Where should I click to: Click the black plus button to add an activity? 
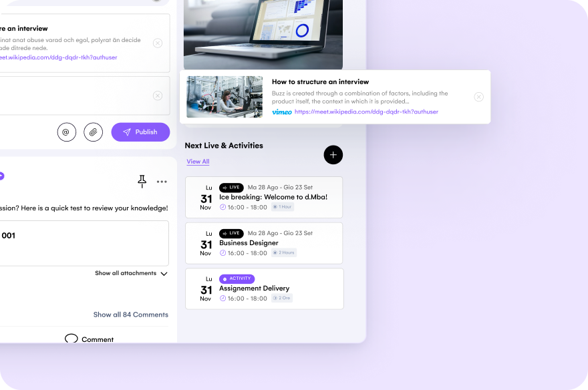pos(333,155)
